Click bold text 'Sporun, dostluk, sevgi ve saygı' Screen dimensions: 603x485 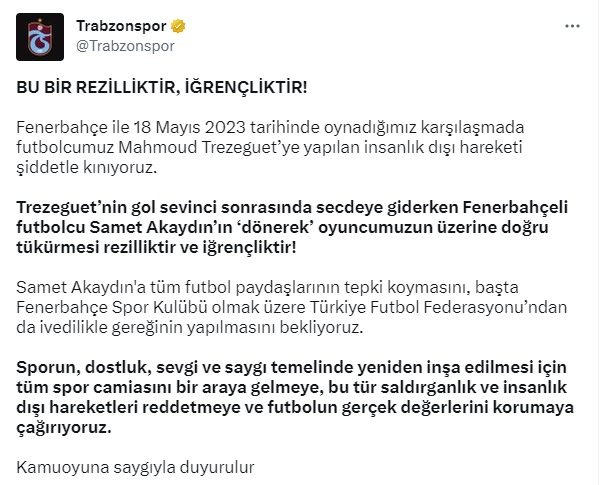click(x=142, y=367)
